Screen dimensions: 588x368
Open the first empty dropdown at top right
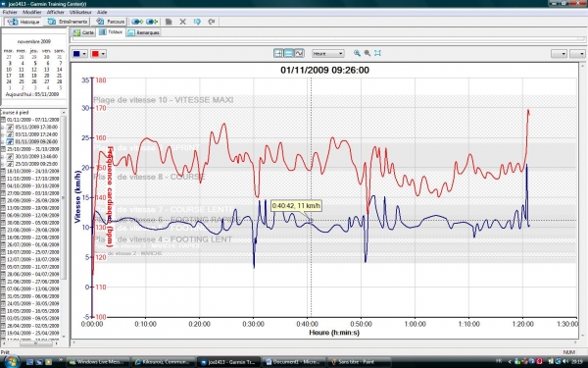559,54
